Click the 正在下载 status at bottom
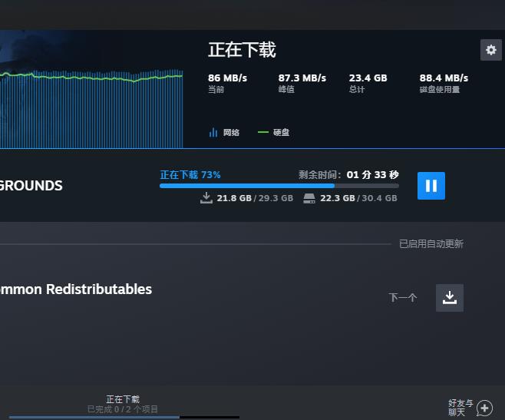Viewport: 505px width, 420px height. (x=123, y=399)
